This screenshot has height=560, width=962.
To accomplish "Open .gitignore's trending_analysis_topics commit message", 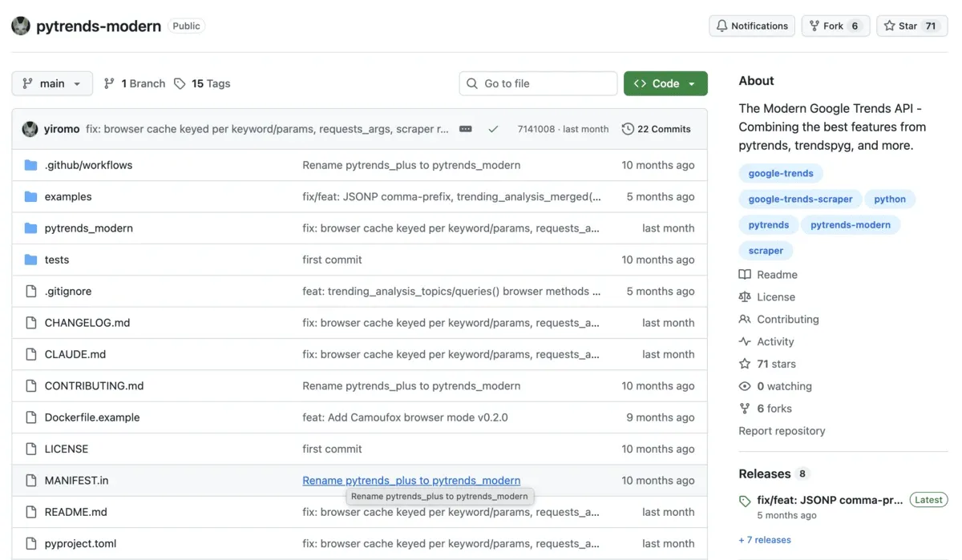I will (x=451, y=291).
